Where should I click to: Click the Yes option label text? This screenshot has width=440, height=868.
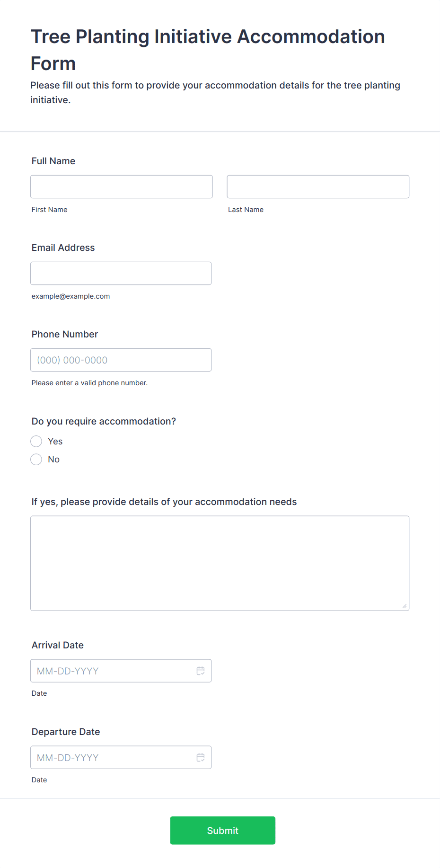tap(55, 442)
